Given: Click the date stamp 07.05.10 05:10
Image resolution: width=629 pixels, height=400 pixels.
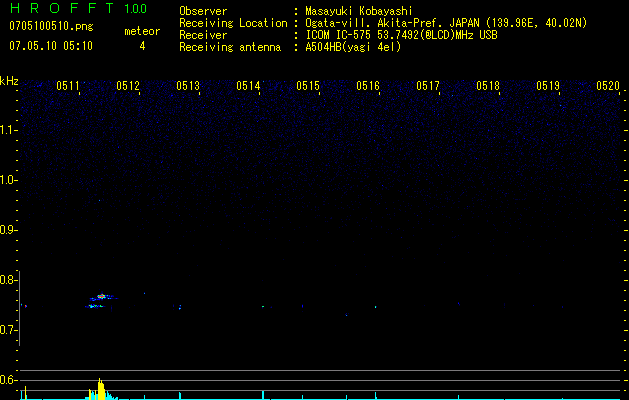Looking at the screenshot, I should 51,46.
